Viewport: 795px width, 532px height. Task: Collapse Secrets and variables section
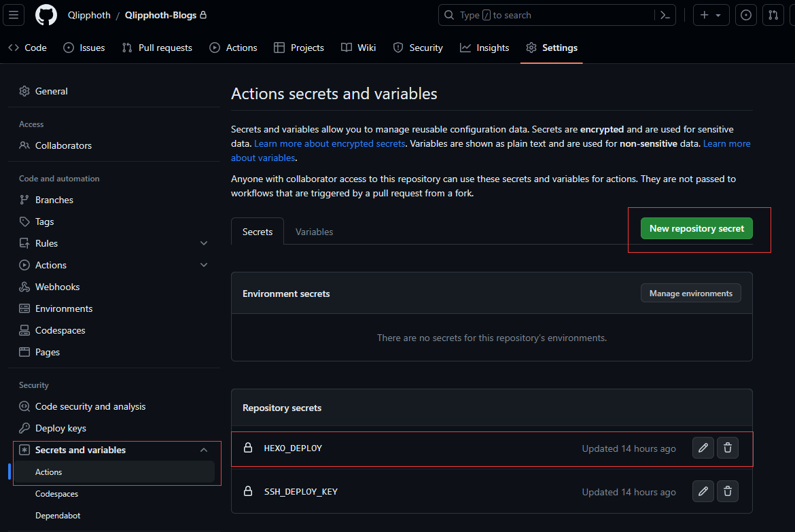tap(204, 450)
